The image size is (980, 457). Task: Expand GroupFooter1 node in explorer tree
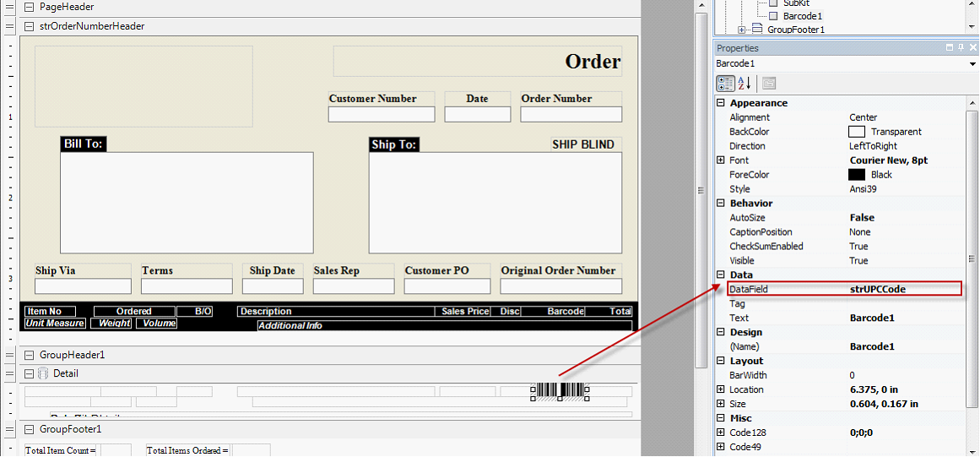click(742, 30)
